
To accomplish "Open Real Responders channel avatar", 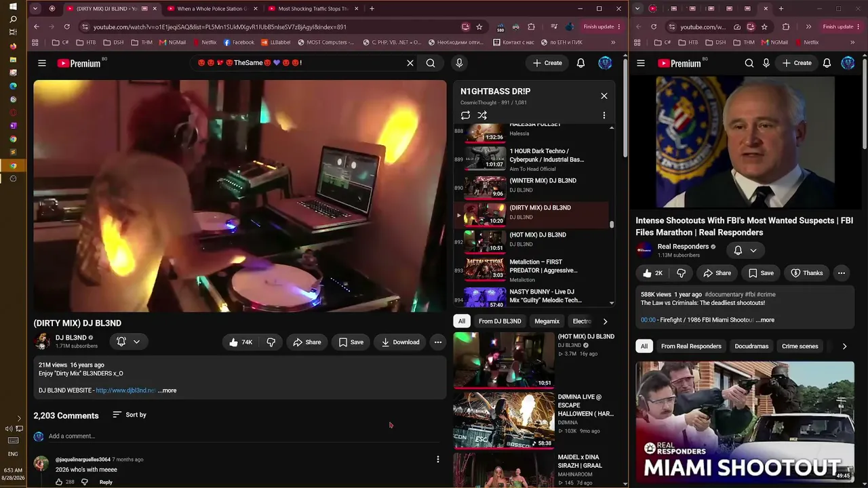I will (x=644, y=250).
